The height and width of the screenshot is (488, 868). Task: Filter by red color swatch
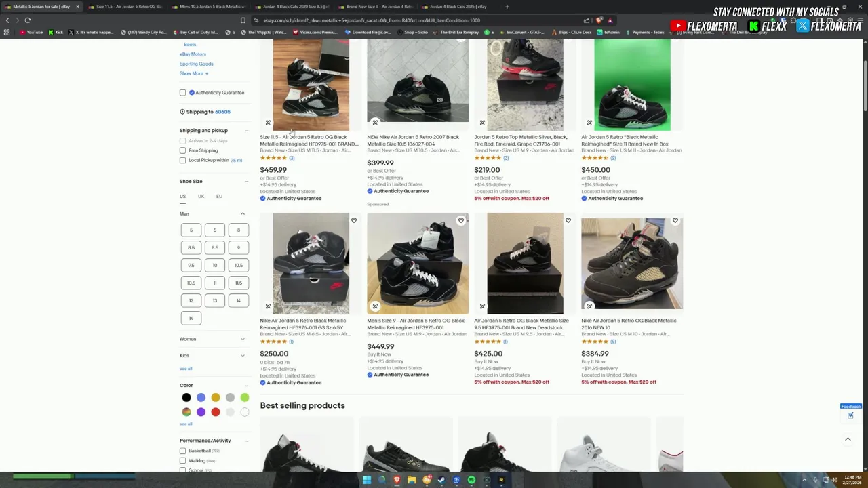click(x=215, y=412)
